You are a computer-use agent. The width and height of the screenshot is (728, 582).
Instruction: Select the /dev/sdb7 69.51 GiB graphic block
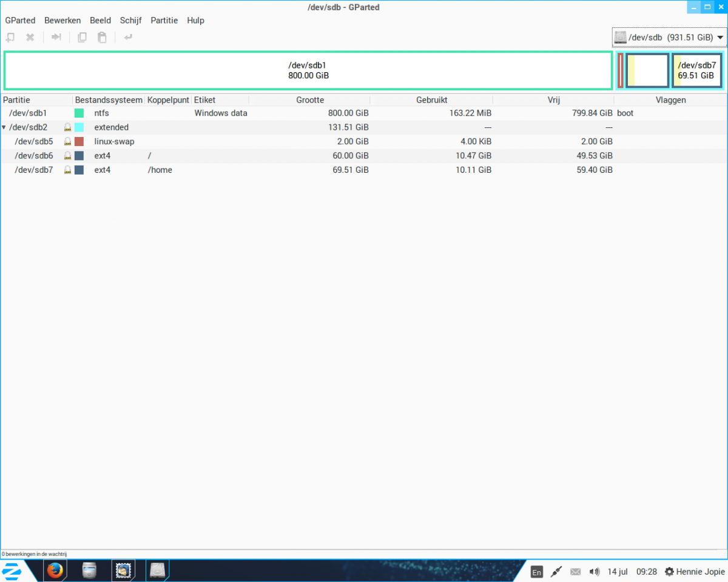pyautogui.click(x=696, y=70)
